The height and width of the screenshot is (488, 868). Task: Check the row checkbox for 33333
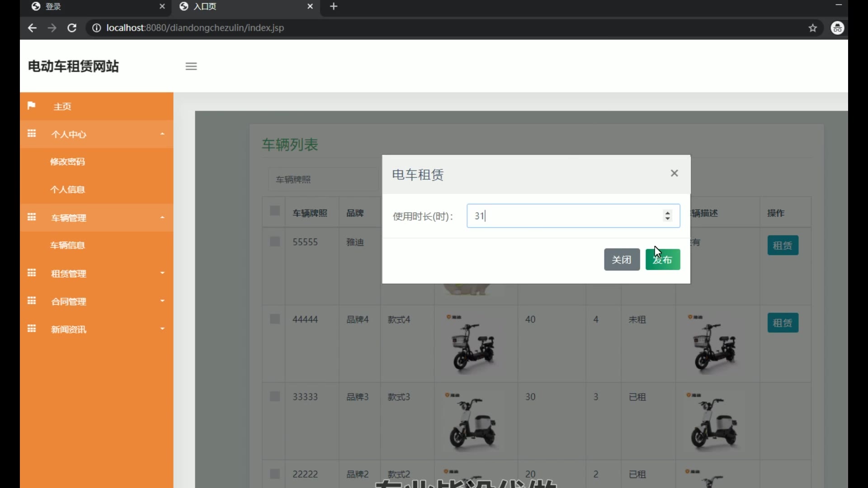point(275,396)
